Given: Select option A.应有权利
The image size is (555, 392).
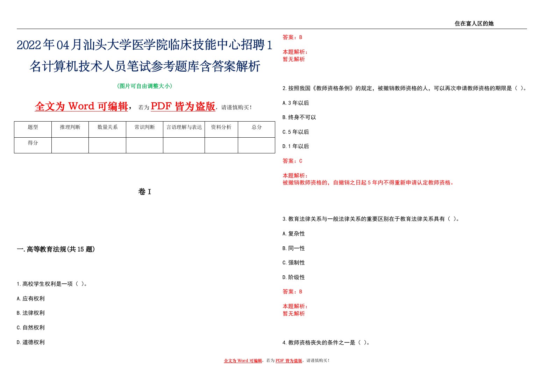Looking at the screenshot, I should click(x=31, y=298).
